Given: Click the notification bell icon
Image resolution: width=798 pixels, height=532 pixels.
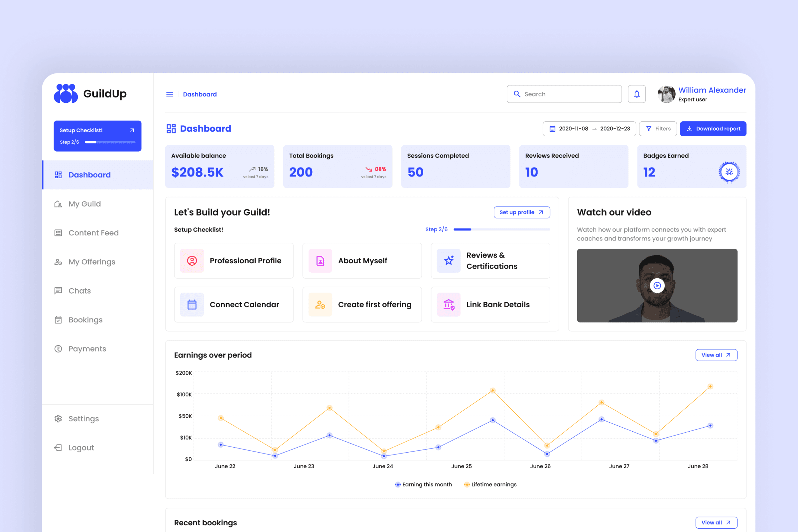Looking at the screenshot, I should pyautogui.click(x=636, y=94).
